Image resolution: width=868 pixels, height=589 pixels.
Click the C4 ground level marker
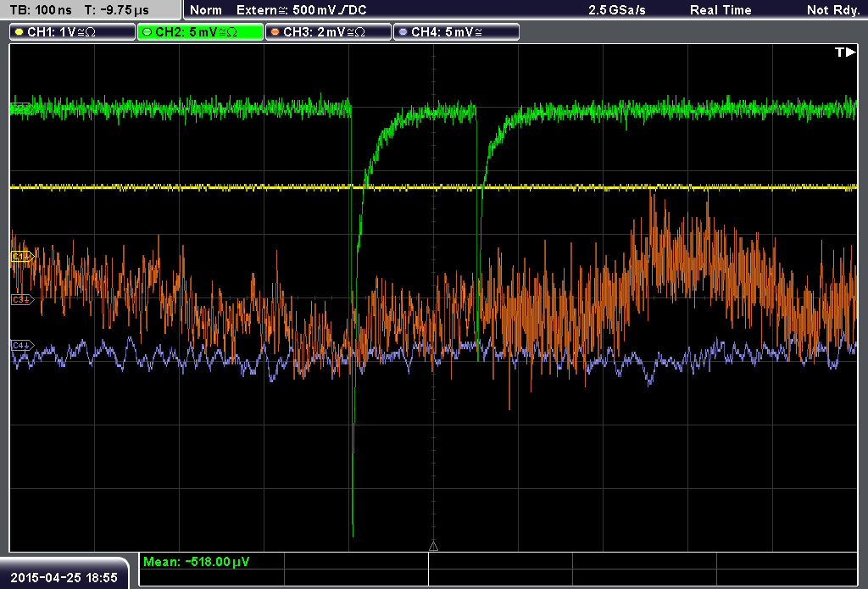point(23,346)
